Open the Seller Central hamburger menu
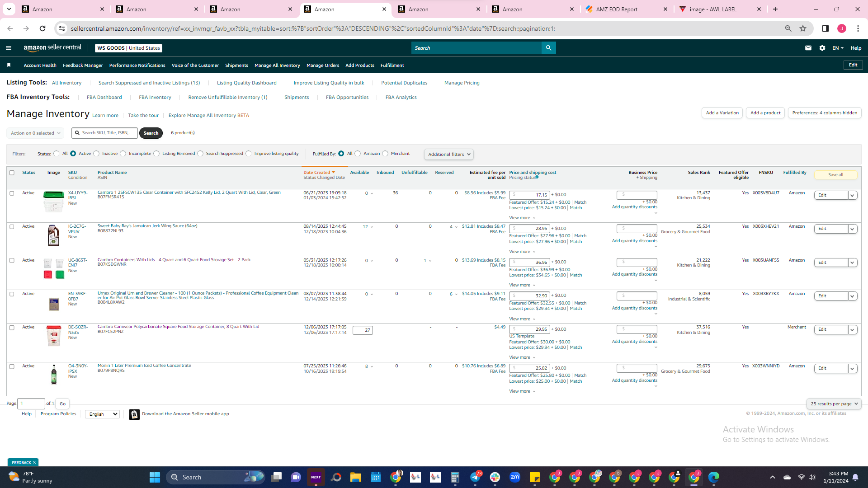The width and height of the screenshot is (868, 488). [x=9, y=48]
